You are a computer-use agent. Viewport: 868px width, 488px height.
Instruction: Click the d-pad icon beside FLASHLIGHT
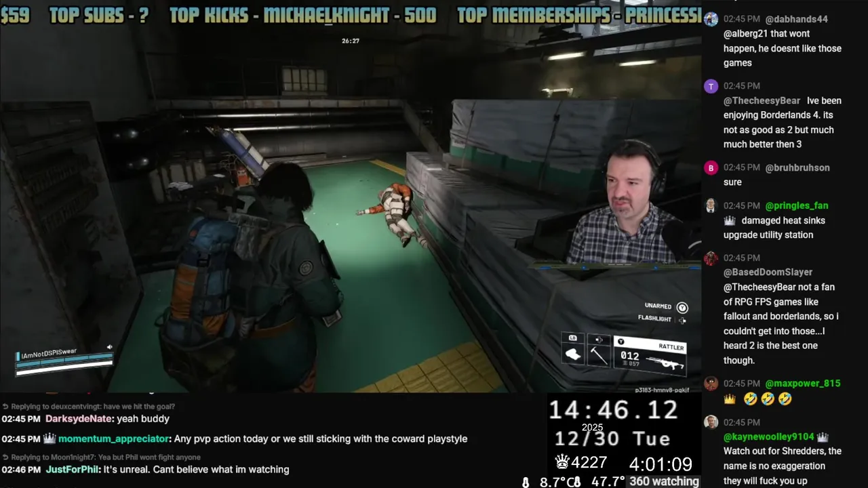[x=682, y=320]
